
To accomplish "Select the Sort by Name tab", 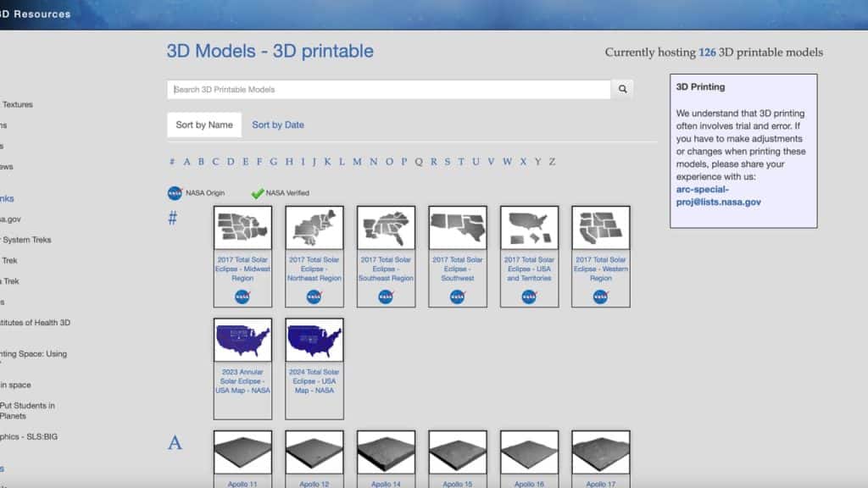I will click(203, 125).
